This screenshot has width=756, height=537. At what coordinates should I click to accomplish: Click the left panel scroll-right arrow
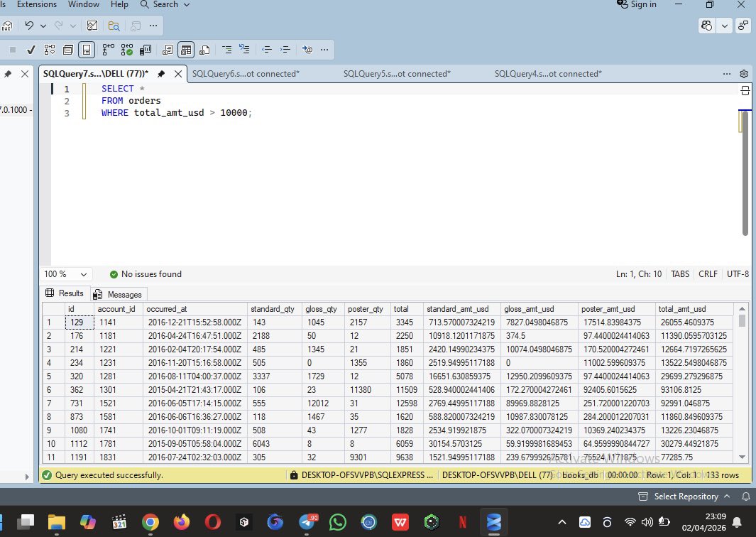point(26,477)
